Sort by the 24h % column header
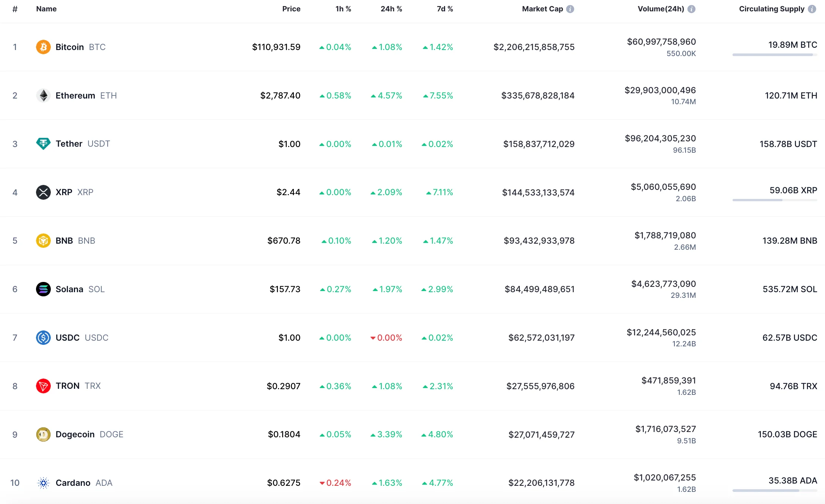Image resolution: width=825 pixels, height=504 pixels. click(391, 9)
